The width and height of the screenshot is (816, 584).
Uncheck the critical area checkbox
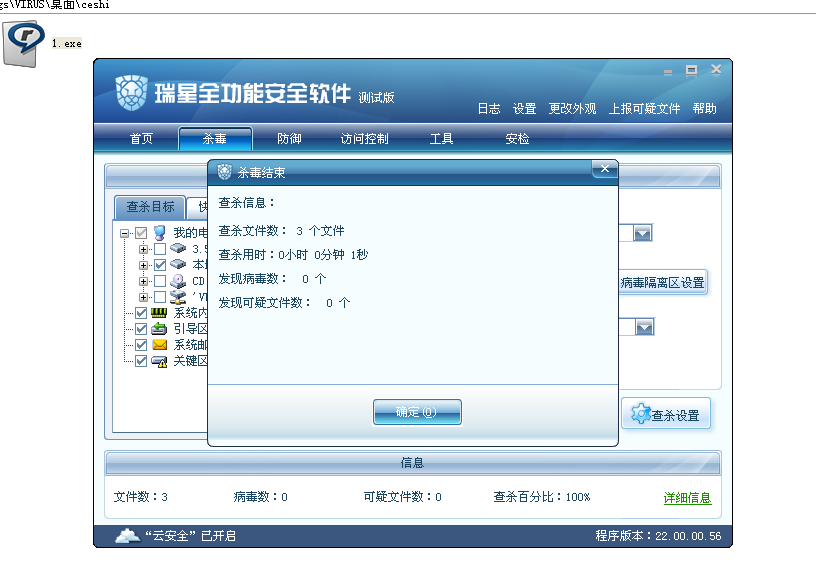coord(141,361)
